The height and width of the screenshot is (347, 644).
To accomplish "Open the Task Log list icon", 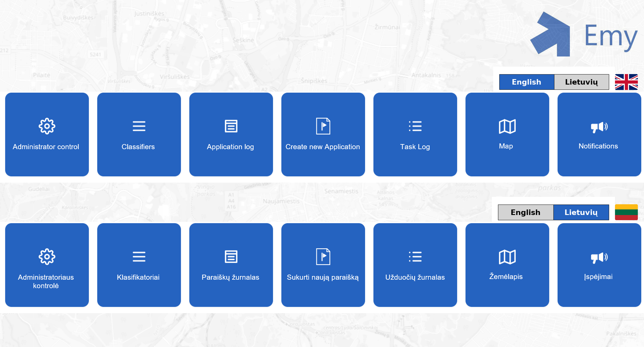I will click(x=415, y=126).
